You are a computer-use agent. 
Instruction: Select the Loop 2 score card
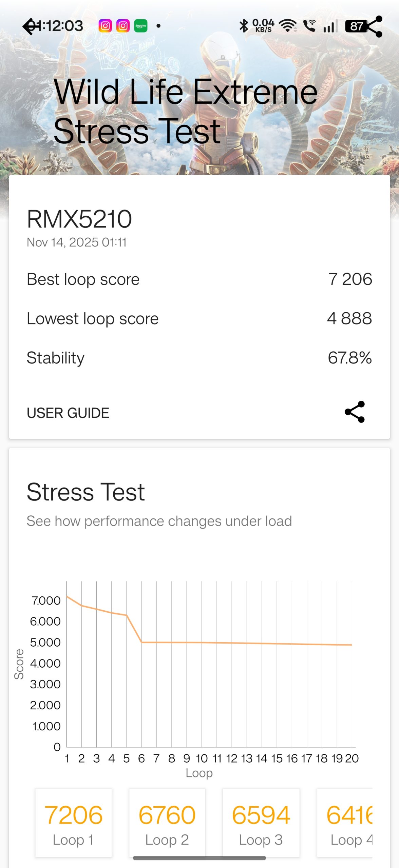pyautogui.click(x=167, y=823)
